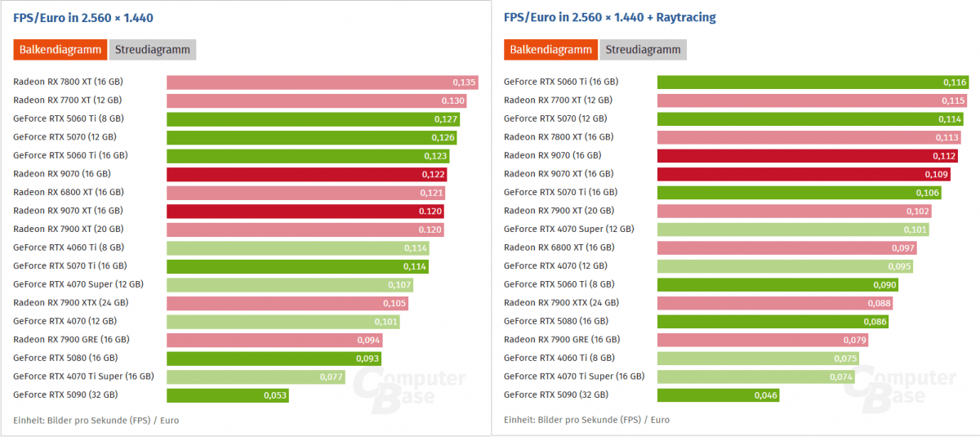This screenshot has height=437, width=980.
Task: Click left chart label GeForce RTX 4060 Ti (8 GB)
Action: click(68, 247)
